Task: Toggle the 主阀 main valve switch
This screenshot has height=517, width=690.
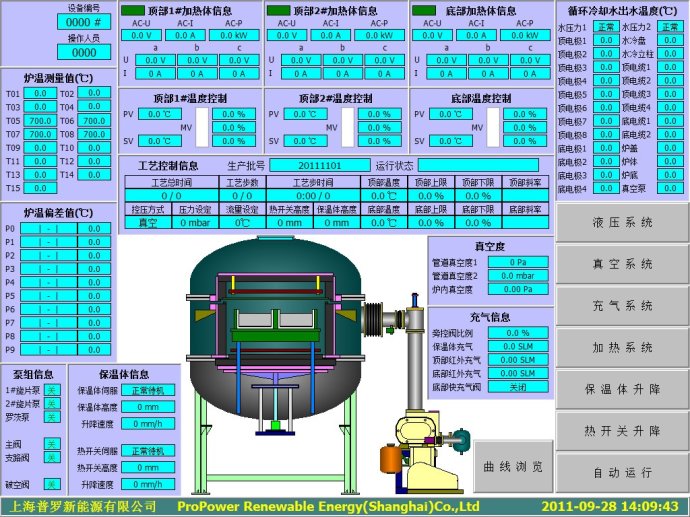Action: coord(52,444)
